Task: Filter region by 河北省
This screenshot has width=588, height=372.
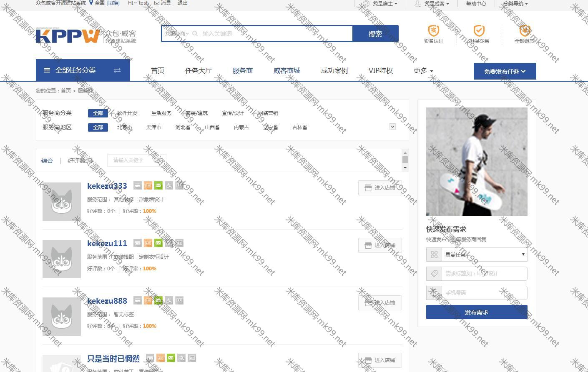Action: (x=183, y=127)
